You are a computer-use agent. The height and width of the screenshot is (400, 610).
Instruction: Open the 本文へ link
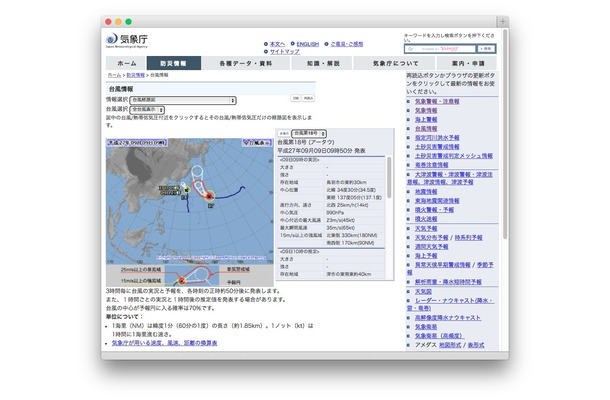tap(277, 44)
